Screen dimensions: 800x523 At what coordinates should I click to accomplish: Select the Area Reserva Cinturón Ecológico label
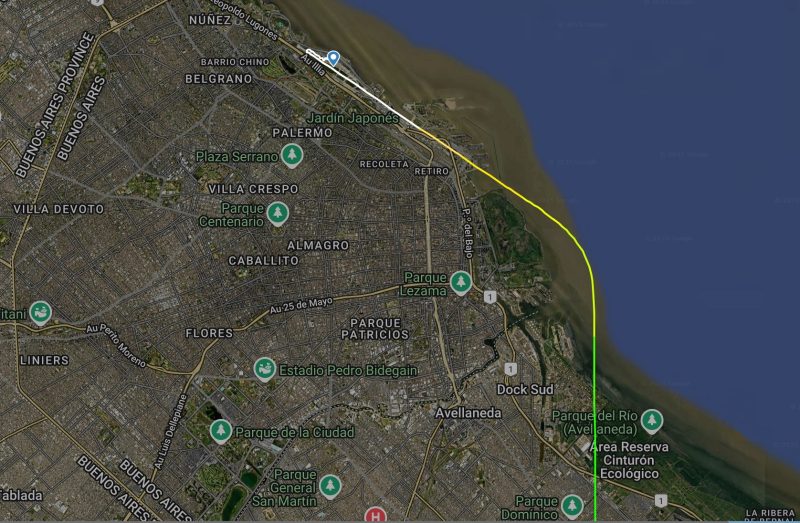629,460
